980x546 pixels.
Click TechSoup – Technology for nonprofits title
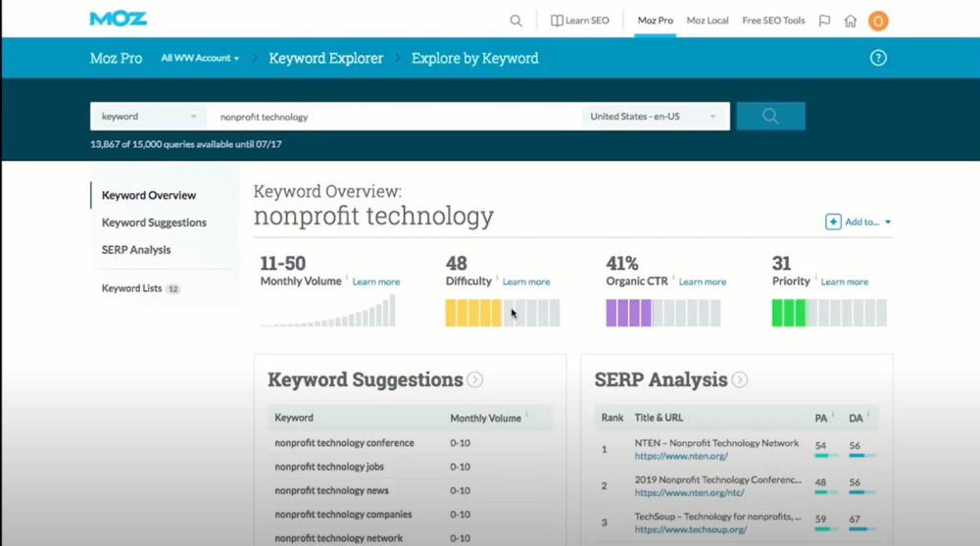click(x=717, y=517)
